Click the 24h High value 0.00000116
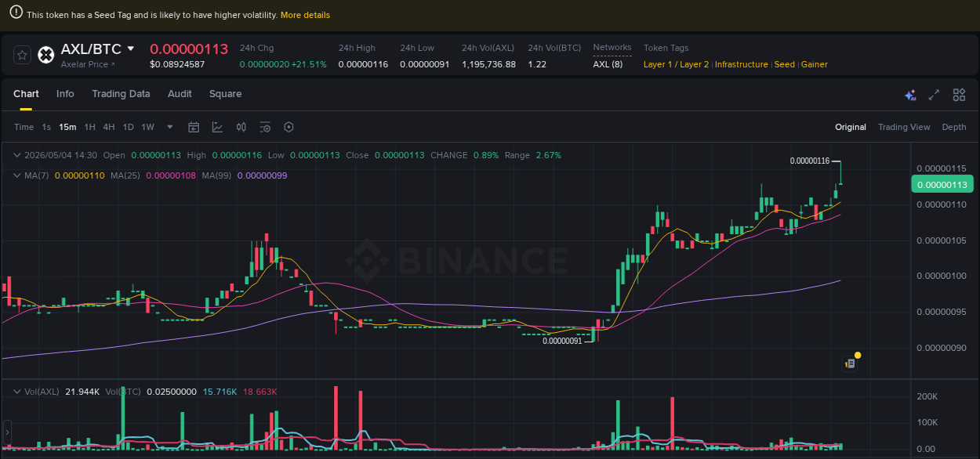The height and width of the screenshot is (459, 980). pos(363,64)
